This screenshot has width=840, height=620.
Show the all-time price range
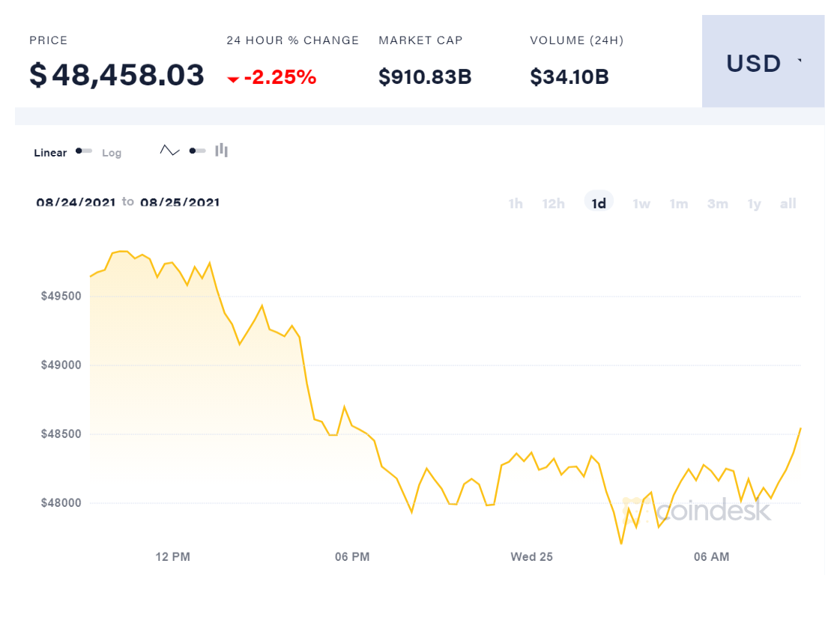[x=788, y=204]
